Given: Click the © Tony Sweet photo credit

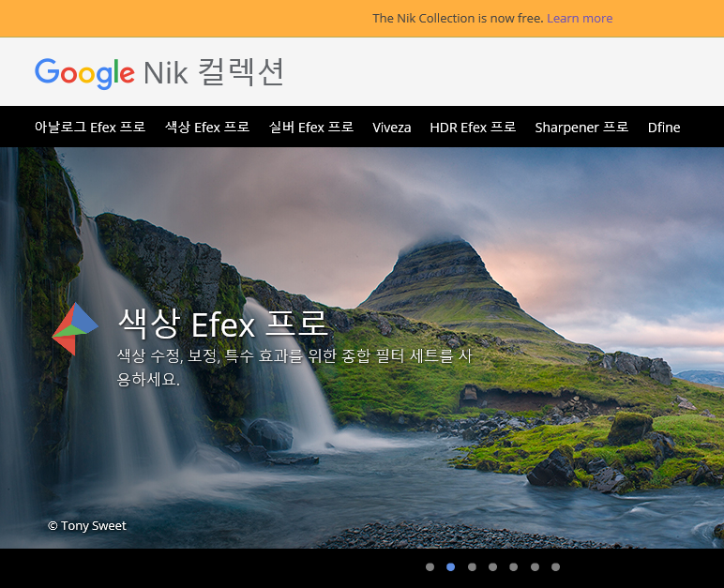Looking at the screenshot, I should [87, 526].
